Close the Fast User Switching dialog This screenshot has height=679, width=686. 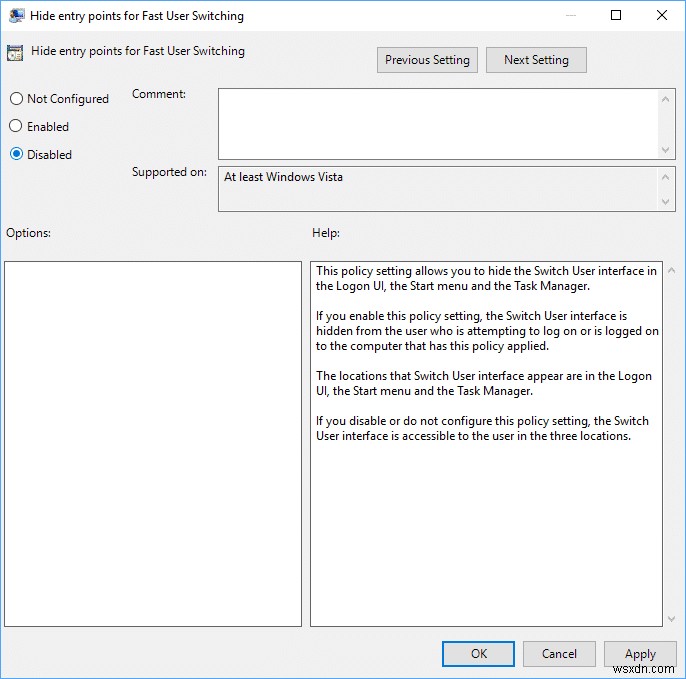click(x=662, y=16)
